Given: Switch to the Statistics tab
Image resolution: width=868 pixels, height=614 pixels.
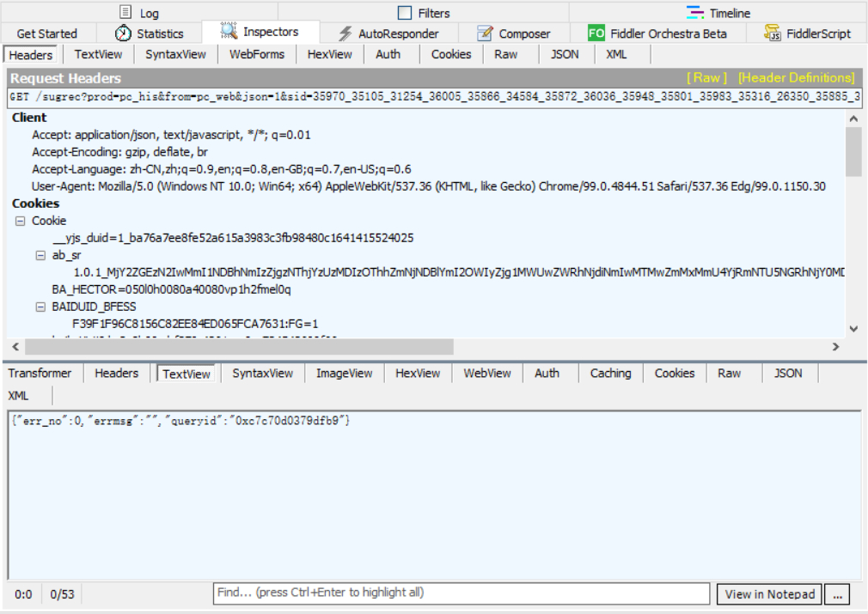Looking at the screenshot, I should (150, 33).
